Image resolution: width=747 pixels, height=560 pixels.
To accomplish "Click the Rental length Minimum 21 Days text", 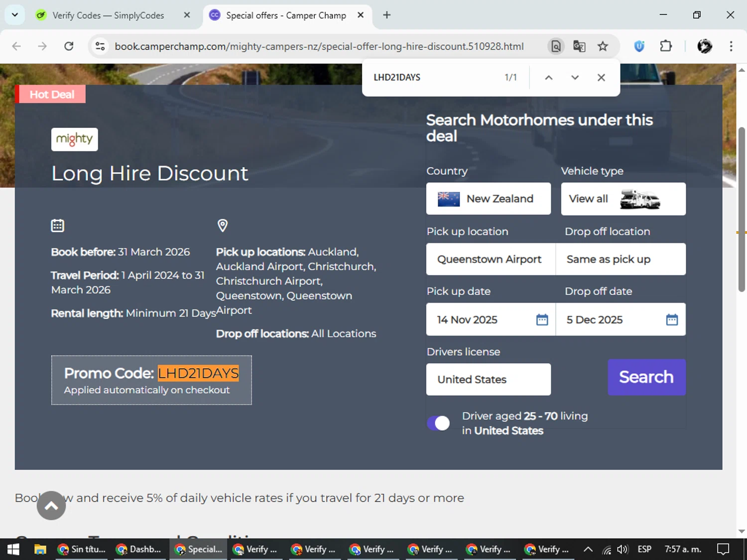I will [133, 313].
